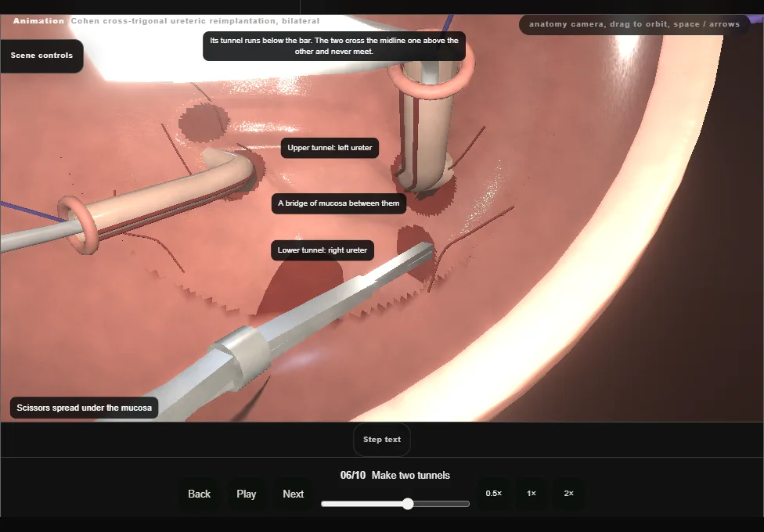The width and height of the screenshot is (764, 532).
Task: Set playback speed to 0.5×
Action: click(x=494, y=494)
